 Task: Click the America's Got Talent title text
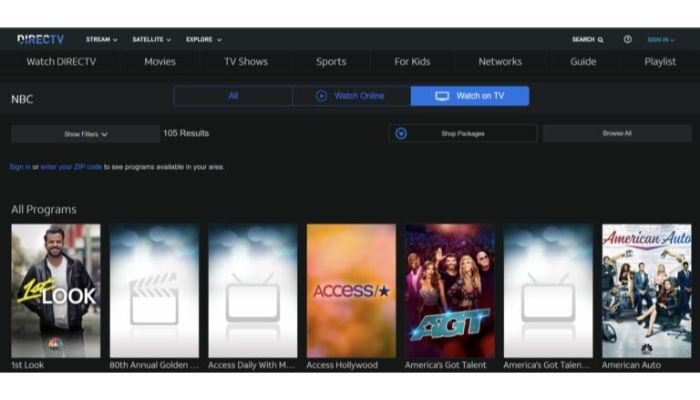[446, 365]
